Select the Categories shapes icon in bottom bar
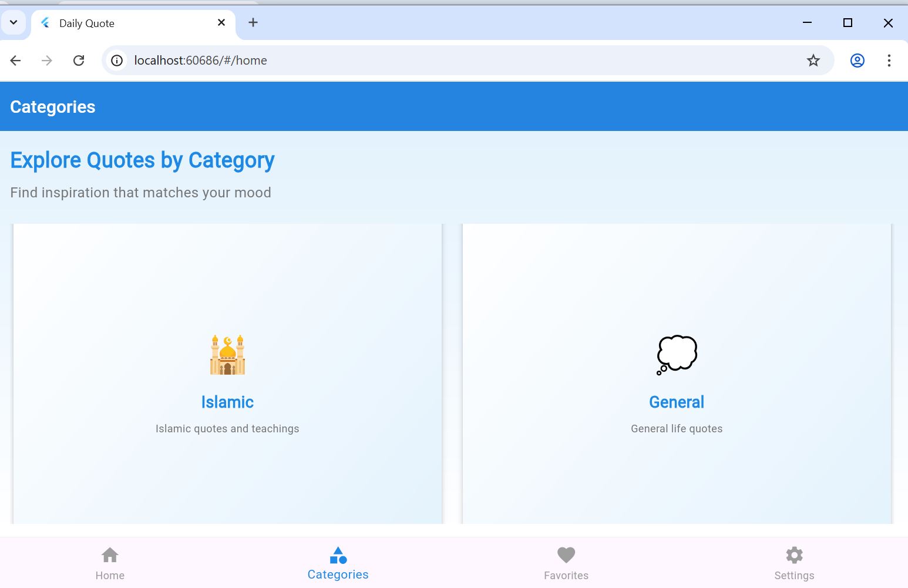Screen dimensions: 908x588 pos(338,555)
